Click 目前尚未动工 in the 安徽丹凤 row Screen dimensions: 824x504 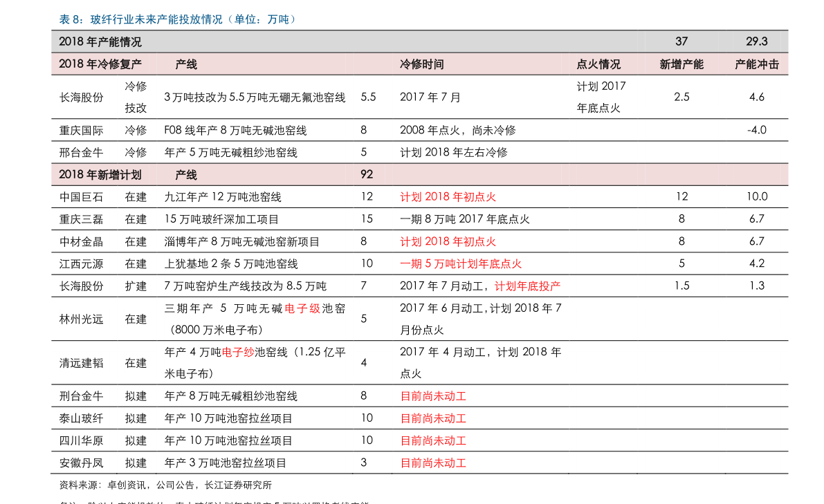[x=433, y=463]
